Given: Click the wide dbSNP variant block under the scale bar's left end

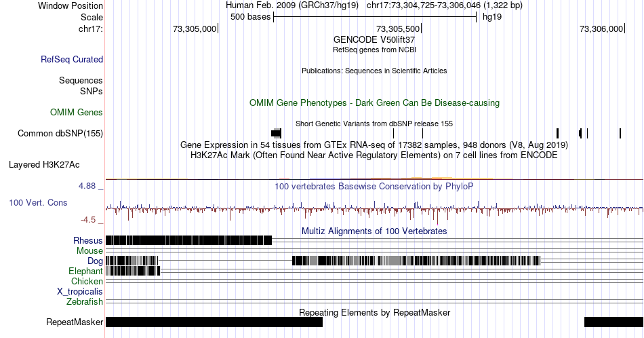Looking at the screenshot, I should (277, 133).
